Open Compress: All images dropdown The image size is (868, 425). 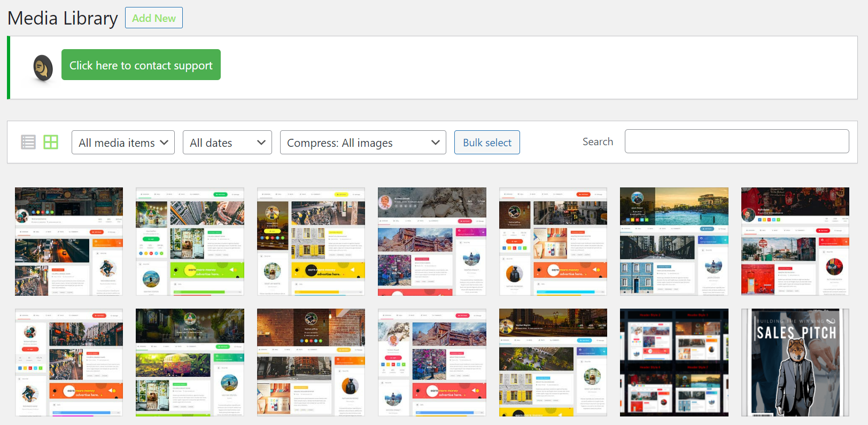click(363, 143)
